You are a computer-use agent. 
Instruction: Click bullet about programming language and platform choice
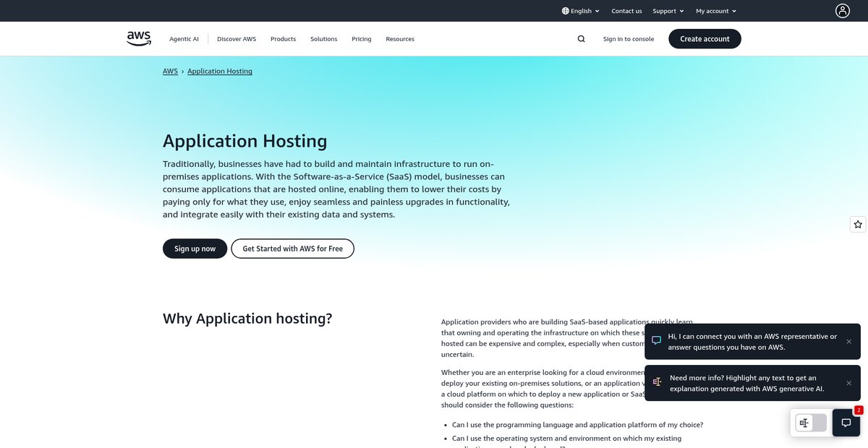pyautogui.click(x=577, y=425)
